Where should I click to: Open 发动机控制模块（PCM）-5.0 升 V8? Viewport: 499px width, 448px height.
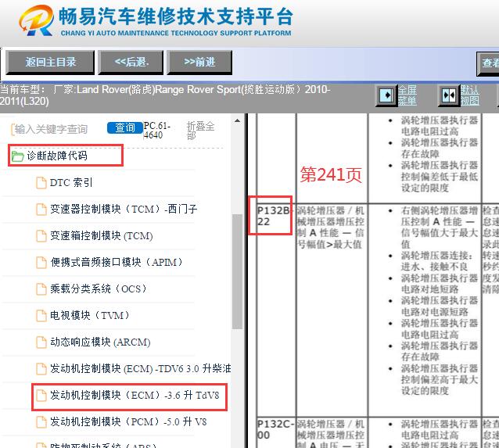pos(128,422)
